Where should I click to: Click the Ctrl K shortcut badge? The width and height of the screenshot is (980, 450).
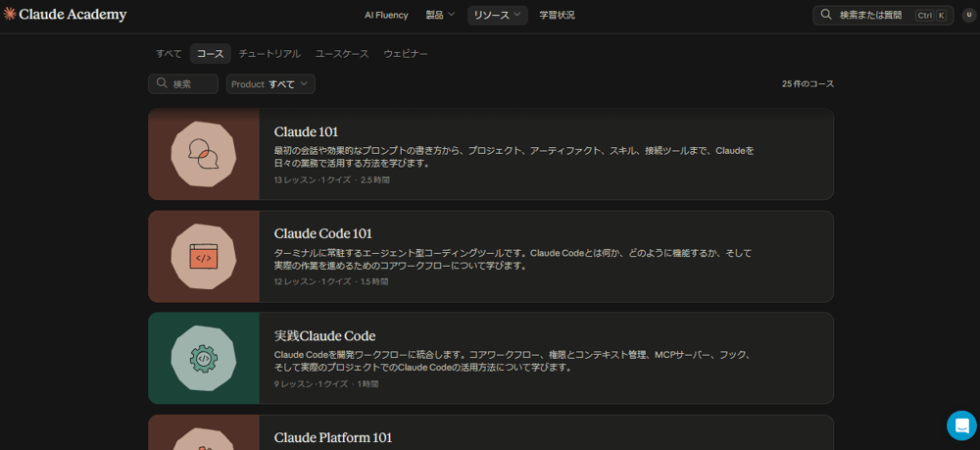(931, 15)
